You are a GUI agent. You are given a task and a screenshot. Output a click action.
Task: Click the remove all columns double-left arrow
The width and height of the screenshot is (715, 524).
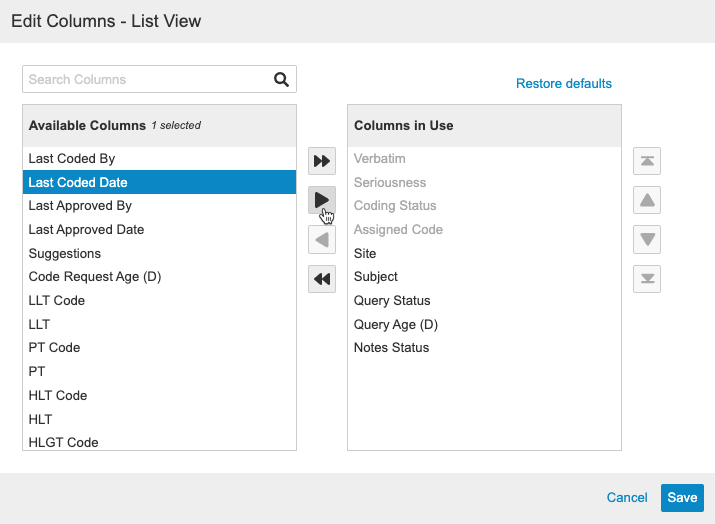point(322,279)
